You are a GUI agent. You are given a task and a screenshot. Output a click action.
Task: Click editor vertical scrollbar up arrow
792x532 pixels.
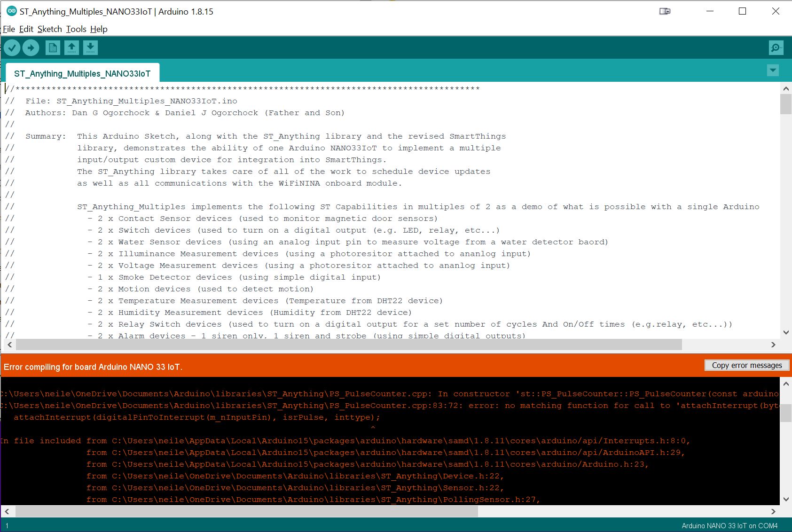786,88
